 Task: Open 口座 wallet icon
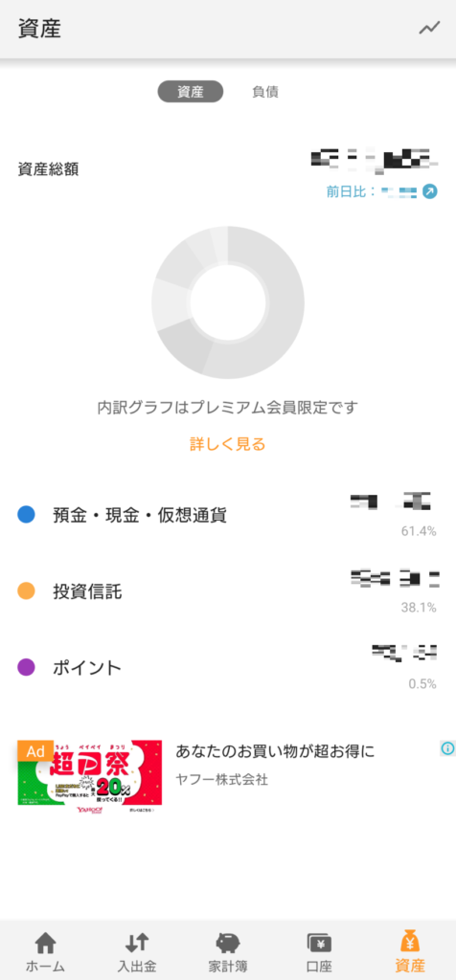(319, 943)
